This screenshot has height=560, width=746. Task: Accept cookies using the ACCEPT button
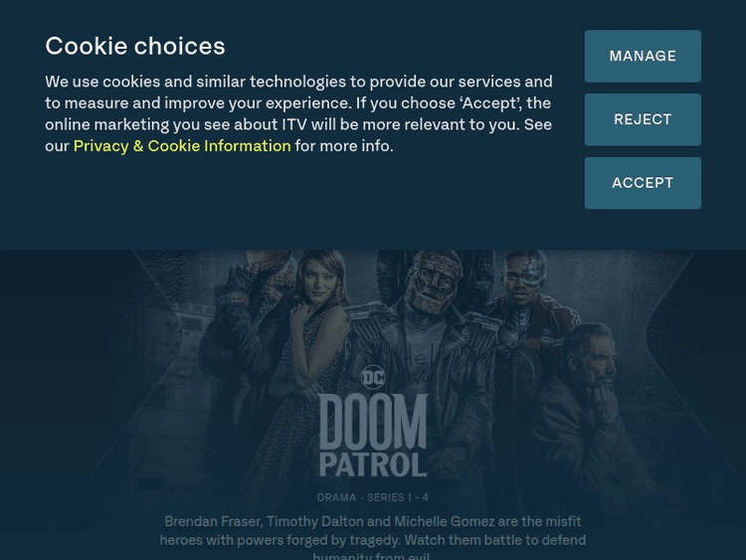[643, 183]
